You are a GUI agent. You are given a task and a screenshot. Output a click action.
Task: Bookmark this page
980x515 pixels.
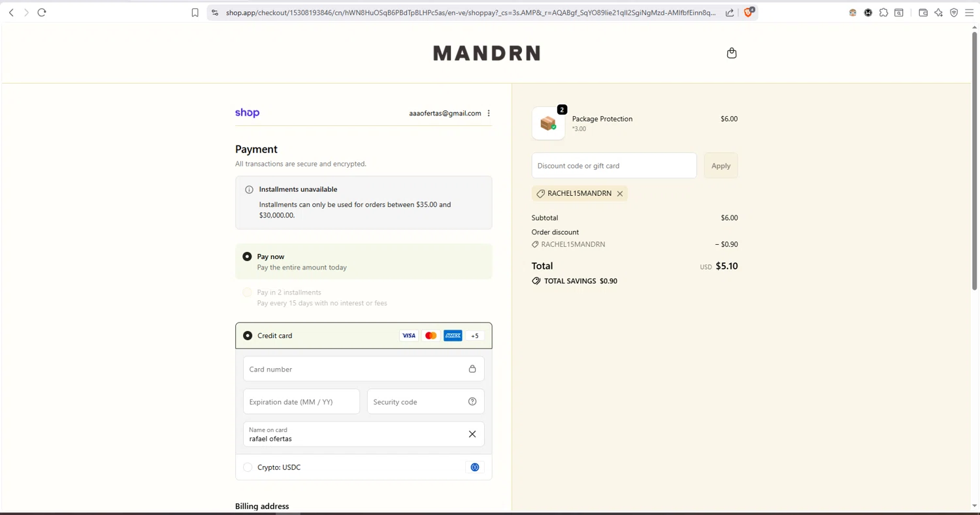(x=195, y=12)
